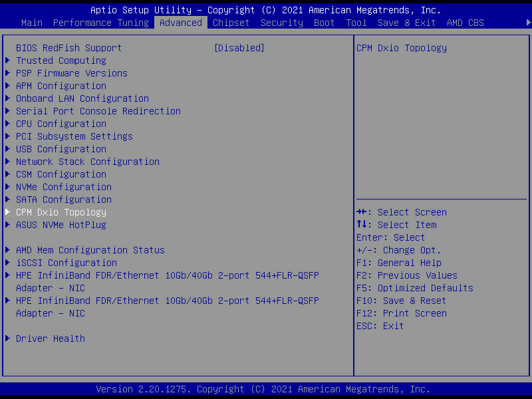This screenshot has width=532, height=399.
Task: Select Onboard LAN Configuration entry
Action: tap(82, 98)
